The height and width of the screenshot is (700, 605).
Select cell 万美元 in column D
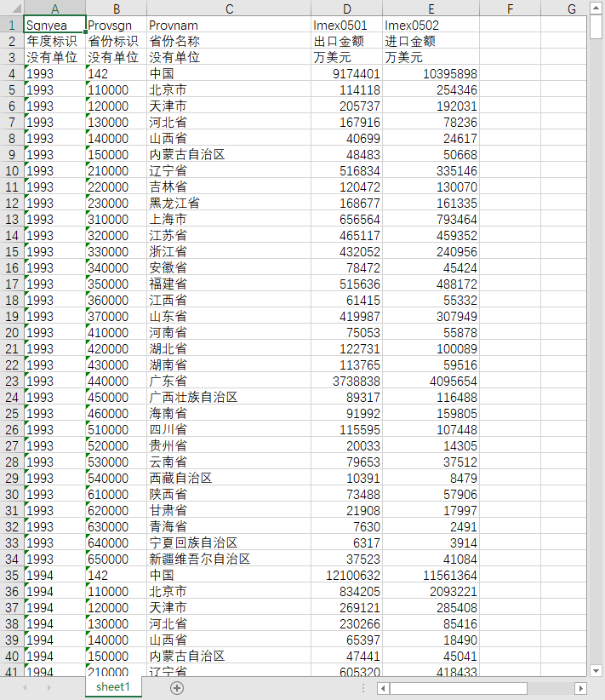coord(346,58)
